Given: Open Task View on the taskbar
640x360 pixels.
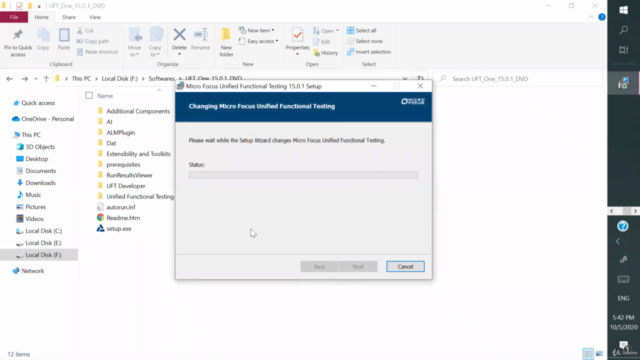Looking at the screenshot, I should [623, 50].
